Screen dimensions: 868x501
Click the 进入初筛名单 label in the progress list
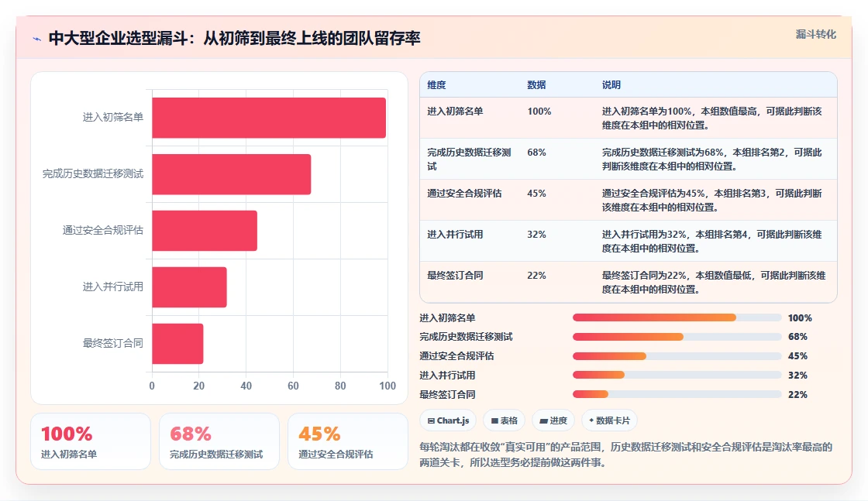click(x=447, y=318)
